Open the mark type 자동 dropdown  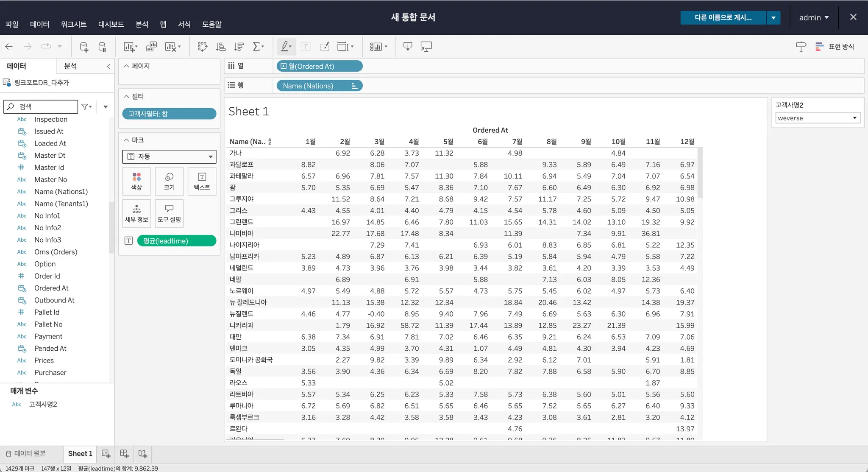(169, 156)
